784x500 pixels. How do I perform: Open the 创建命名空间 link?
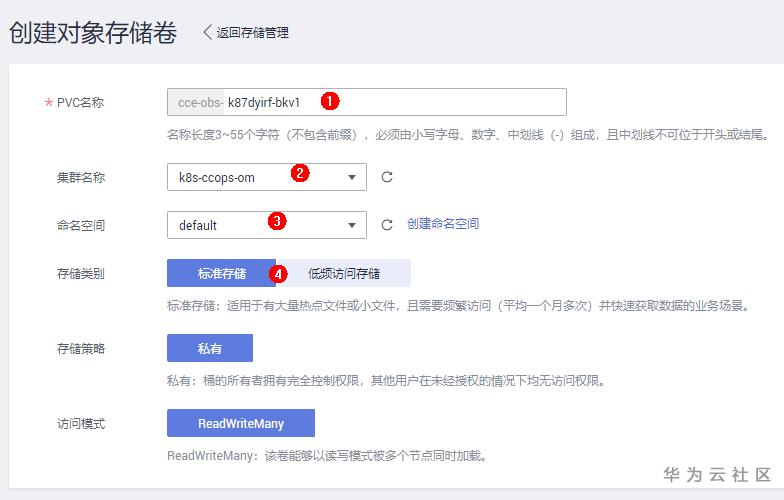point(443,224)
